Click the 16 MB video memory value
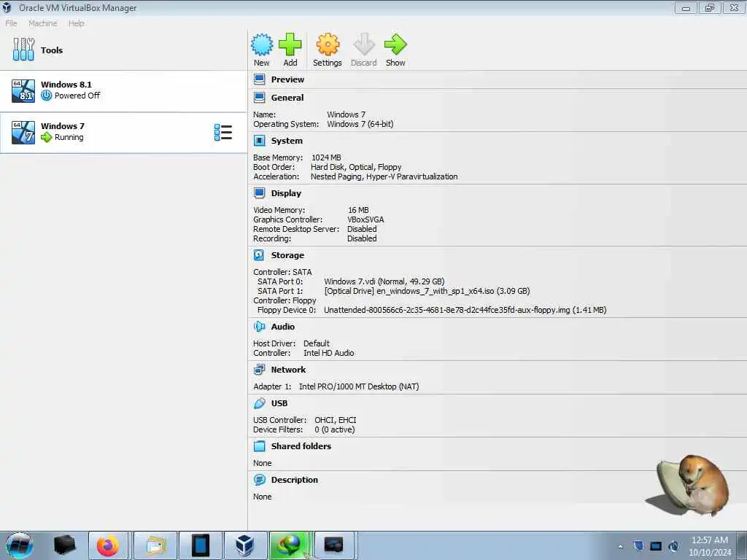 358,210
